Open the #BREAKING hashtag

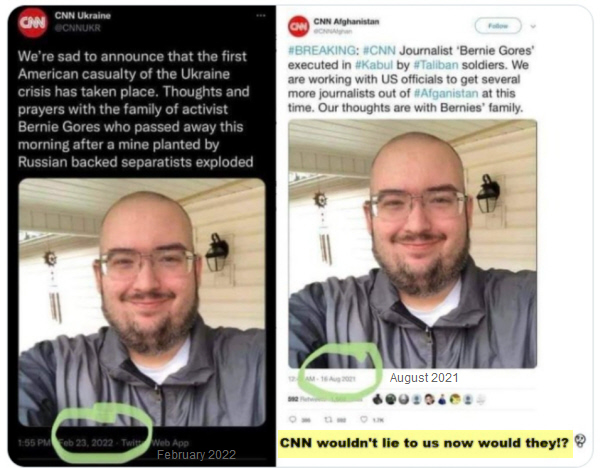coord(322,51)
